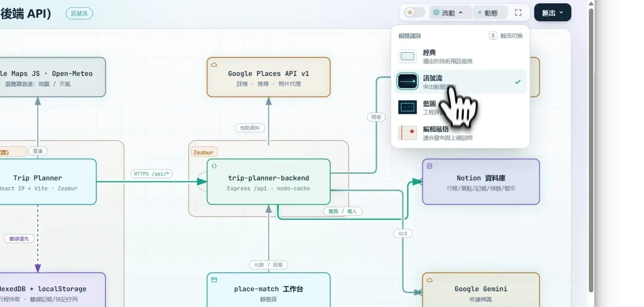Click the 地點資料 edge label

pos(250,128)
